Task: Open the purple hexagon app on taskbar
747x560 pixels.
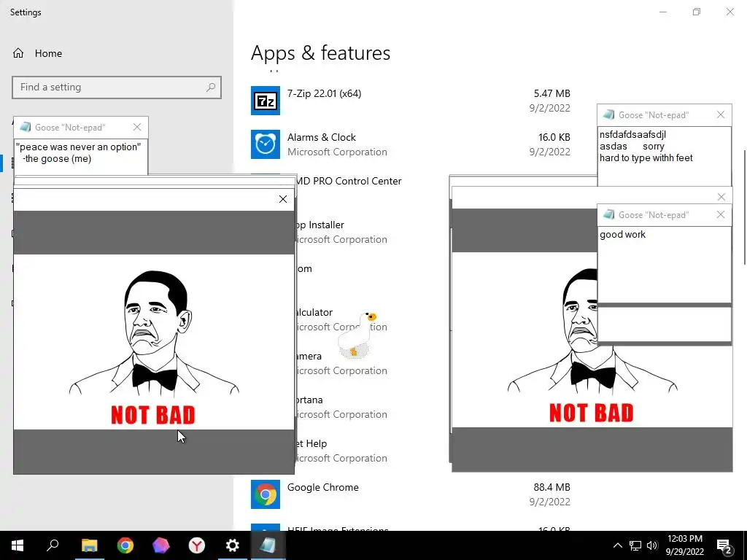Action: tap(161, 545)
